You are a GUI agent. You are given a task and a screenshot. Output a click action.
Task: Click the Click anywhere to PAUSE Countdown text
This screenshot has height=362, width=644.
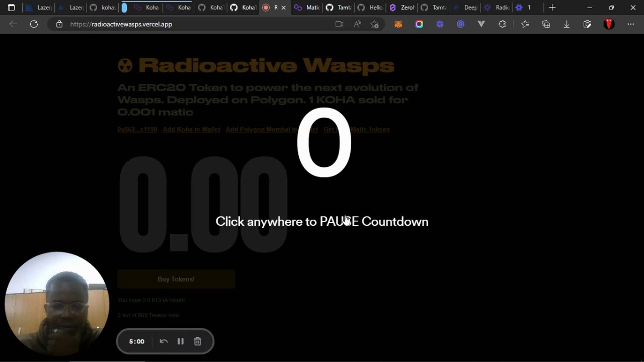322,222
